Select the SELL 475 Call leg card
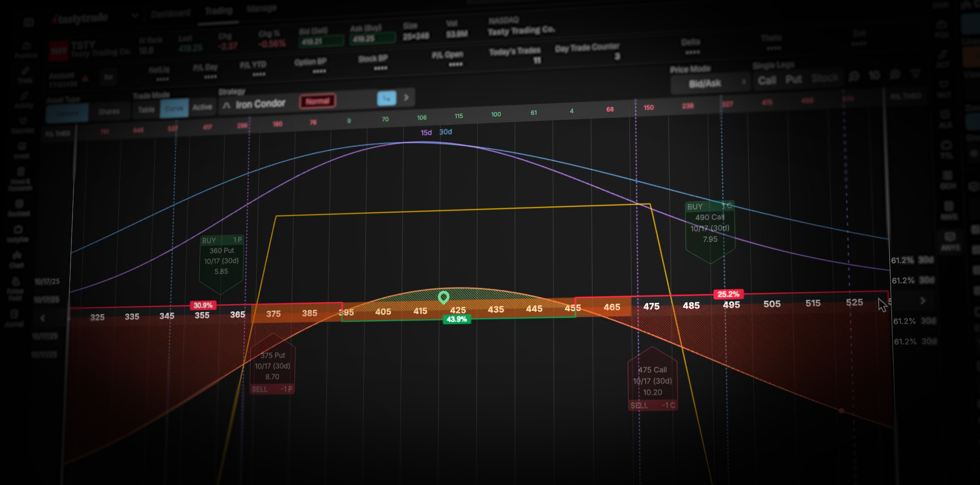980x485 pixels. 653,378
